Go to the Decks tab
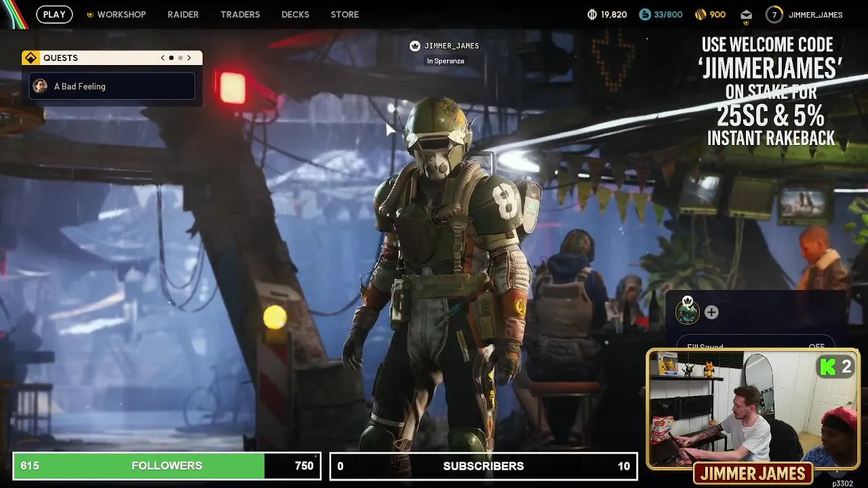Viewport: 868px width, 488px height. [x=295, y=14]
